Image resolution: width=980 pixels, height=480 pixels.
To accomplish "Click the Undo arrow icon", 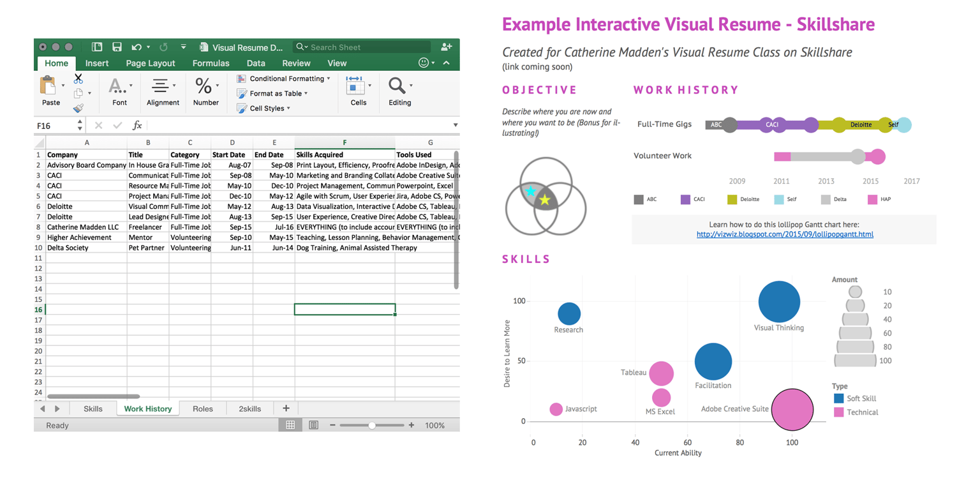I will [x=136, y=47].
